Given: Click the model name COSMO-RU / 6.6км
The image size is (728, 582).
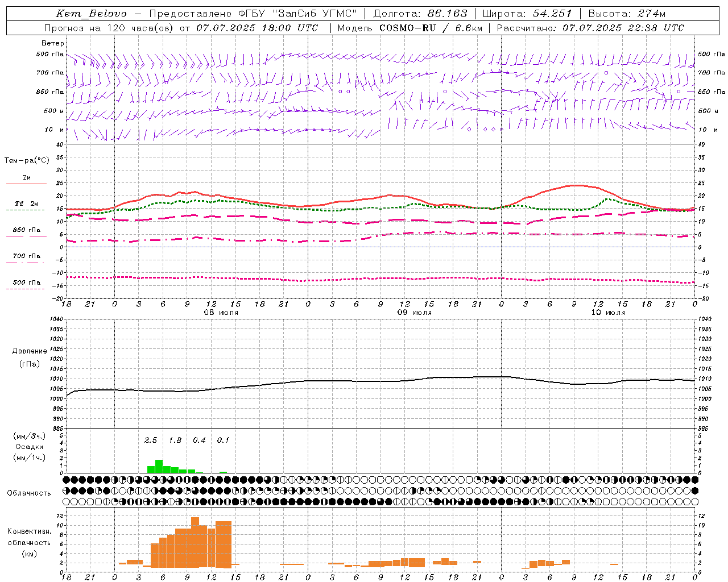Looking at the screenshot, I should point(431,28).
